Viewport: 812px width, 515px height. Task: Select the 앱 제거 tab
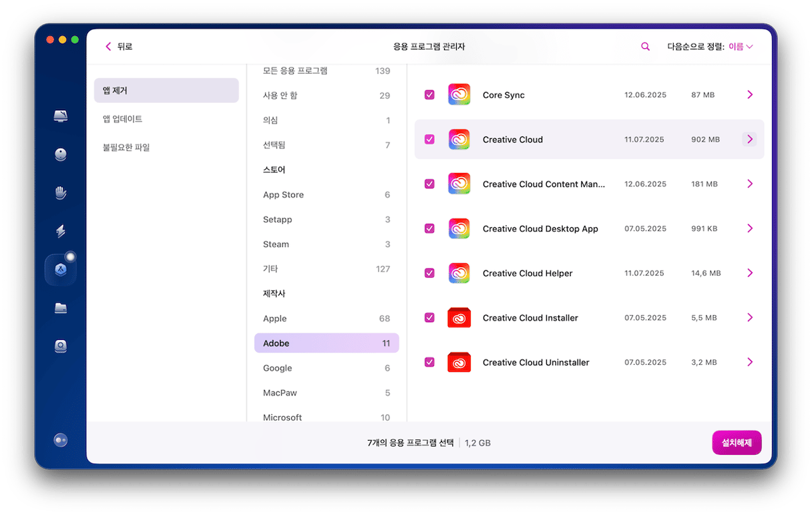coord(166,90)
